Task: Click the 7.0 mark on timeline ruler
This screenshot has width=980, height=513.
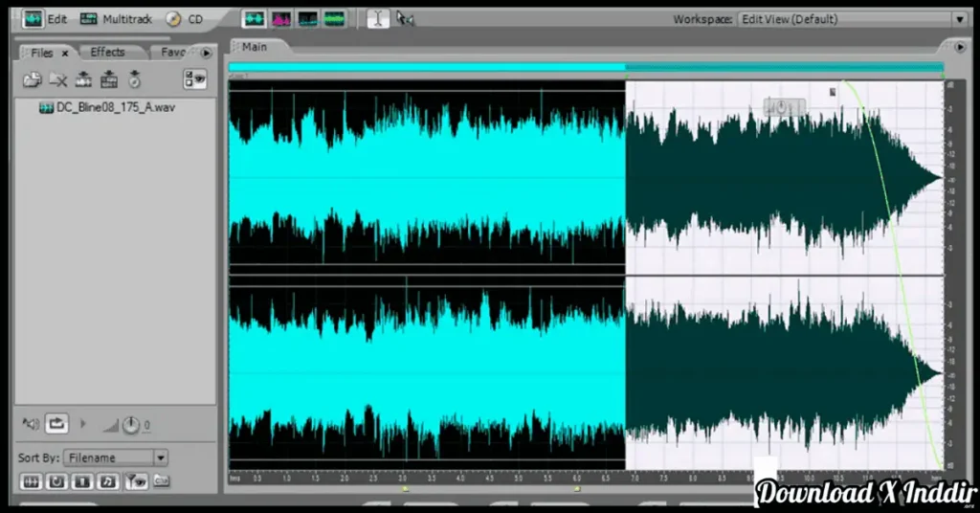Action: pos(635,478)
